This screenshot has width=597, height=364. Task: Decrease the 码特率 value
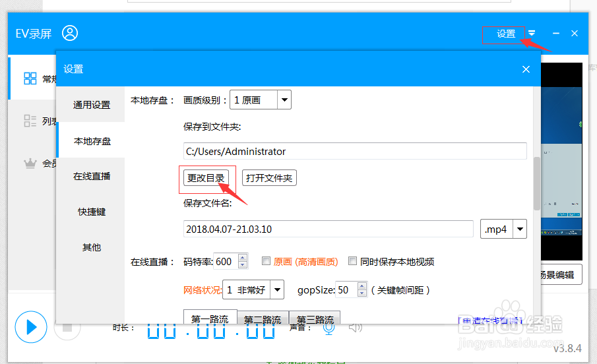coord(243,265)
